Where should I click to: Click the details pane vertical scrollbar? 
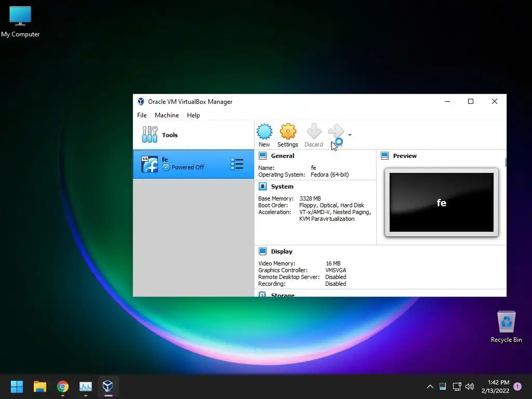[505, 162]
